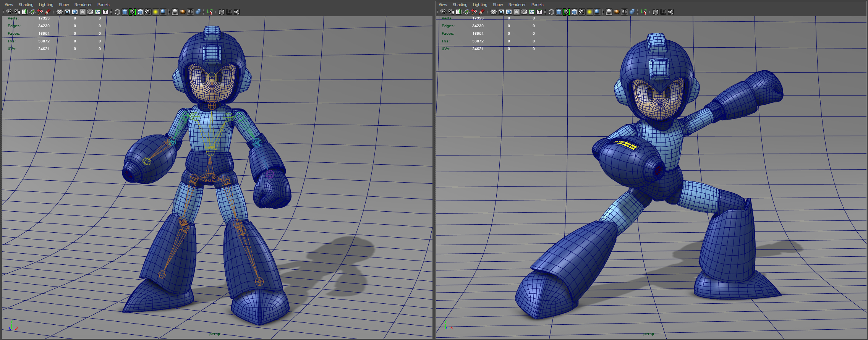Viewport: 868px width, 340px height.
Task: Open Show menu of left viewport
Action: coord(64,5)
